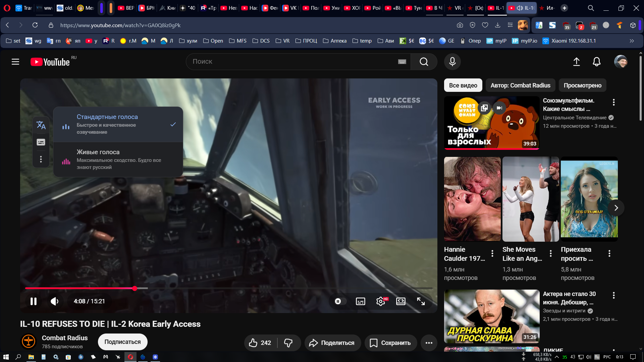The image size is (644, 362).
Task: Open the Hannie Caulder short thumbnail
Action: [472, 199]
